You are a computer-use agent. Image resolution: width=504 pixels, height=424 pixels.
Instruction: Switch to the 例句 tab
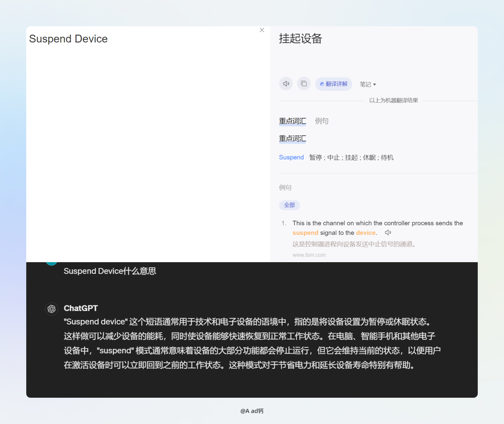[x=322, y=121]
